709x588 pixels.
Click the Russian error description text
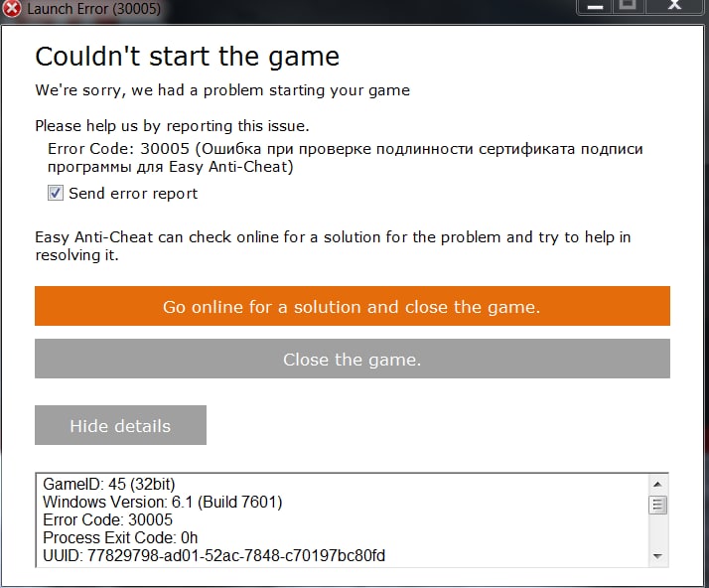point(345,157)
